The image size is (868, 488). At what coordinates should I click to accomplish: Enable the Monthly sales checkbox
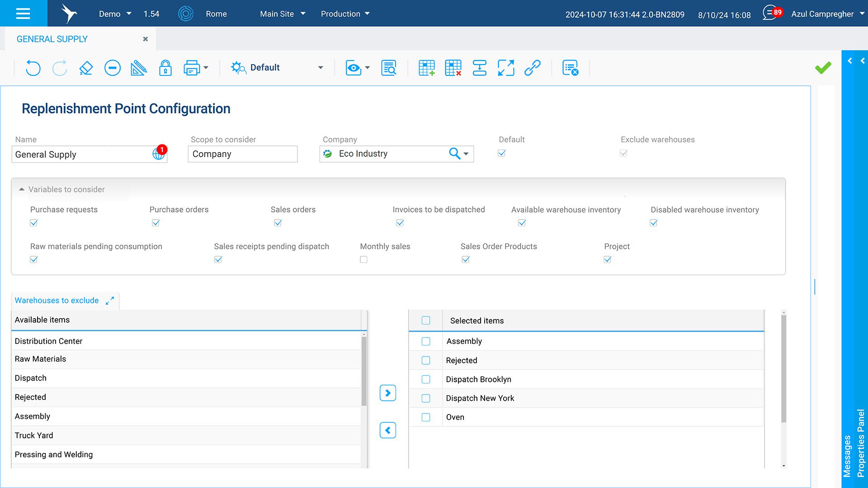(363, 259)
